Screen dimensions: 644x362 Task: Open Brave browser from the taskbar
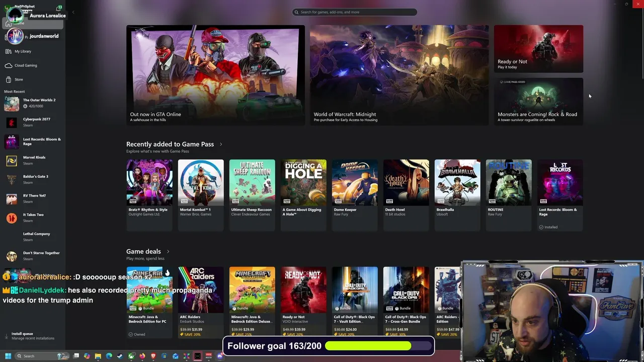153,356
